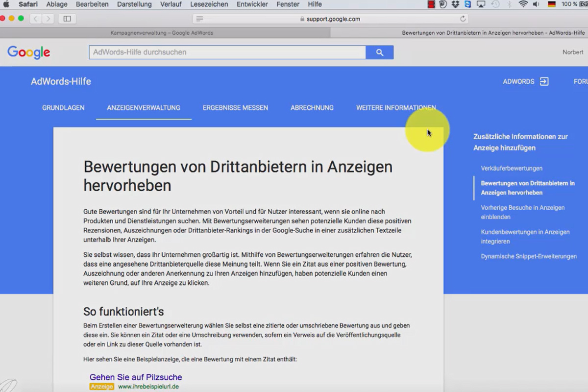Open the Darstellung menu
588x392 pixels.
[134, 4]
